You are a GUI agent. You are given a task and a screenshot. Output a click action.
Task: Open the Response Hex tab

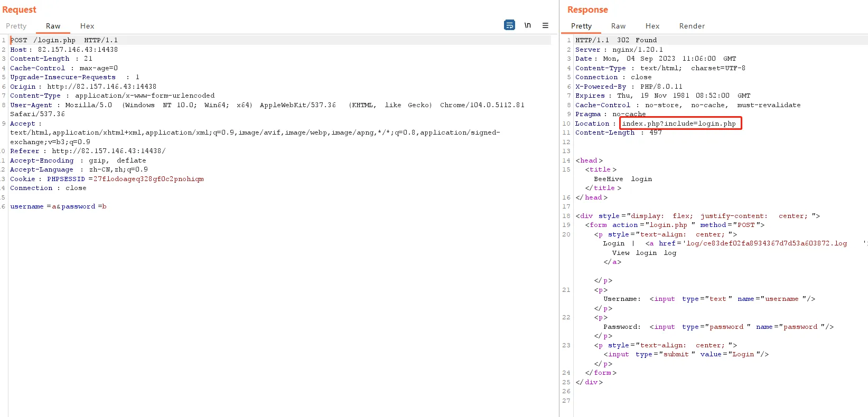point(652,26)
